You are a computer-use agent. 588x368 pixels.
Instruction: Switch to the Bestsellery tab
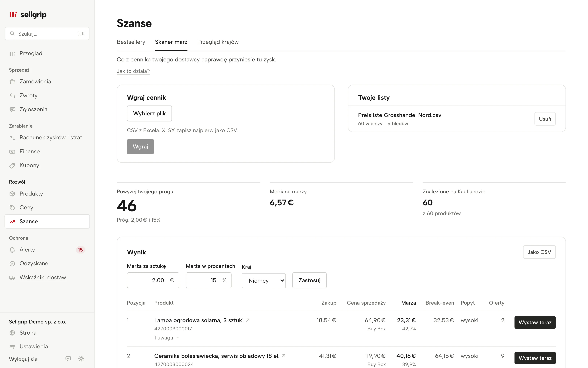[x=131, y=42]
